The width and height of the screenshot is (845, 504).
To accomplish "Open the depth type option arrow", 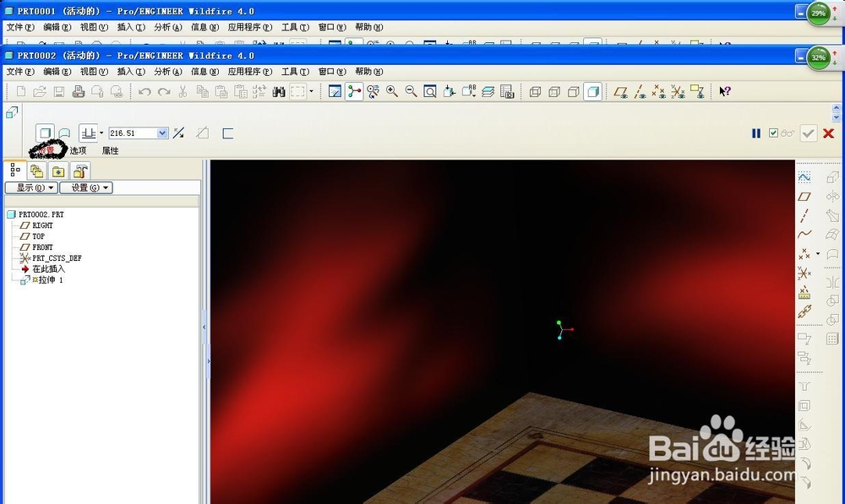I will (101, 133).
